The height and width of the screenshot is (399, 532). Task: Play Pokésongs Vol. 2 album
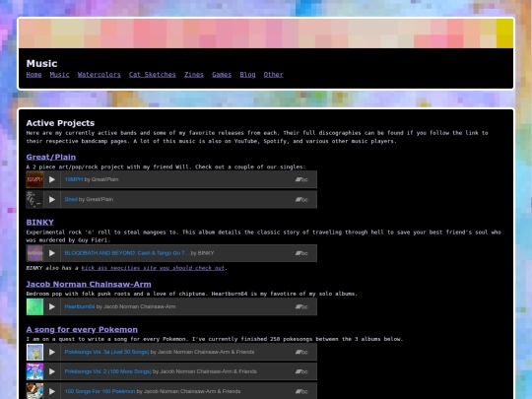point(52,371)
